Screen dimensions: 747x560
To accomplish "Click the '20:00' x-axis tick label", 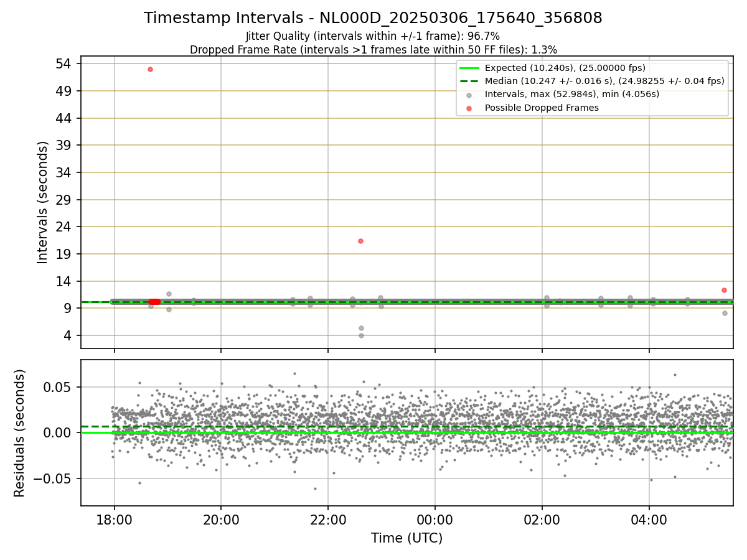I will [x=221, y=519].
